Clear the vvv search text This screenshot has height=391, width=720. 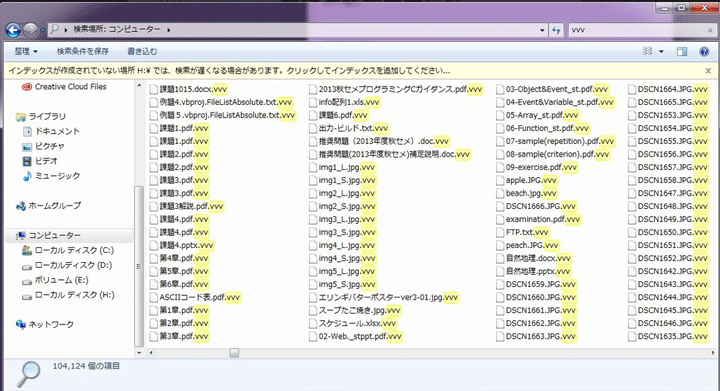[x=710, y=30]
